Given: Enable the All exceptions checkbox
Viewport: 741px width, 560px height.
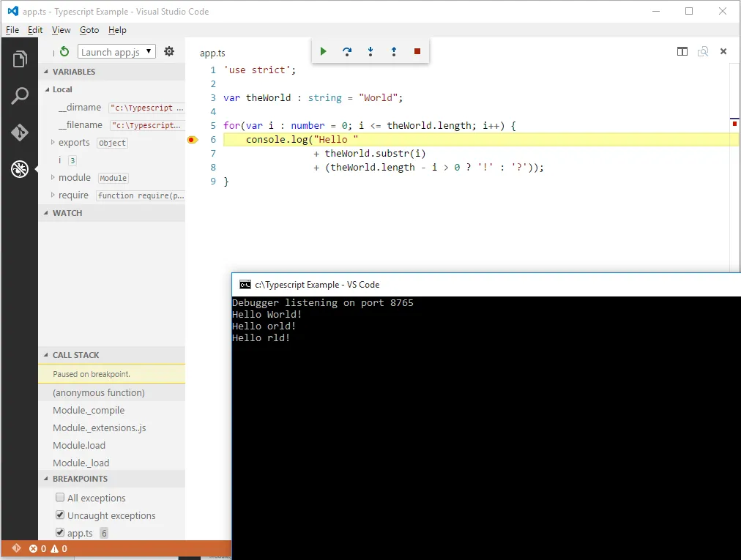Looking at the screenshot, I should click(60, 498).
